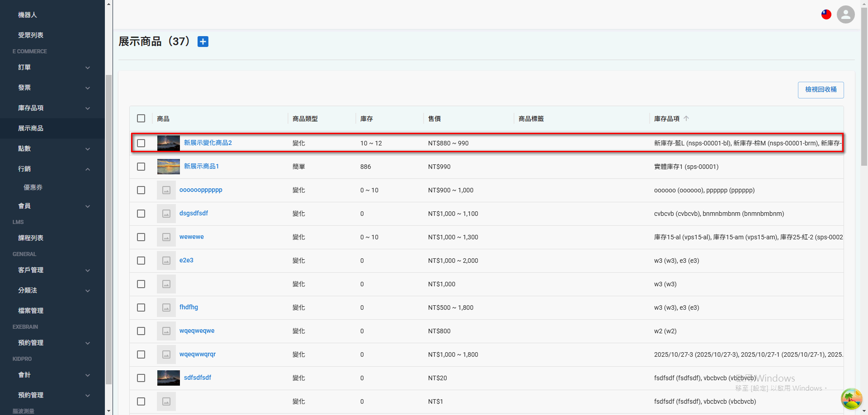Go to 展示商品 in the sidebar
This screenshot has width=868, height=415.
52,128
